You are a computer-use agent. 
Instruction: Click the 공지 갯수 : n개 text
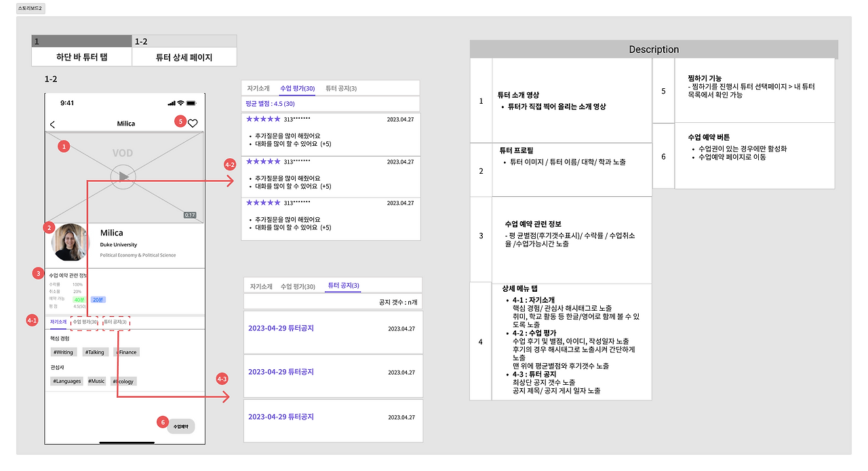(399, 303)
